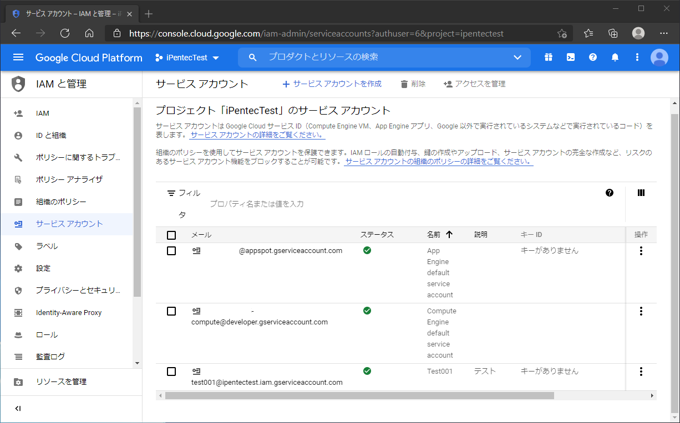Click the ポリシー アナライザ icon
The height and width of the screenshot is (423, 680).
(x=18, y=180)
